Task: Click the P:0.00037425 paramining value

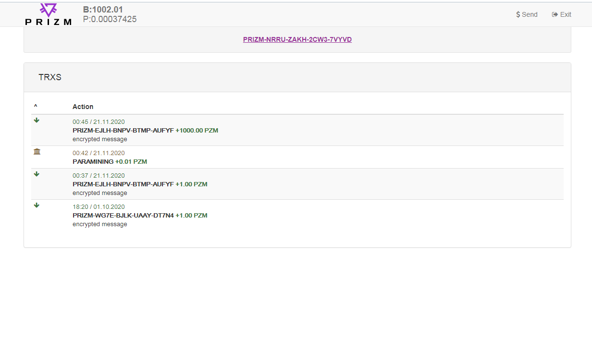Action: [x=110, y=19]
